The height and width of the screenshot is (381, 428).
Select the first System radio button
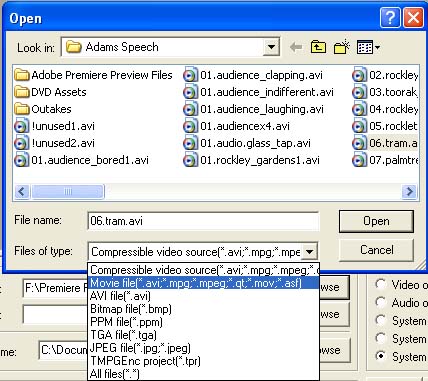pos(380,320)
